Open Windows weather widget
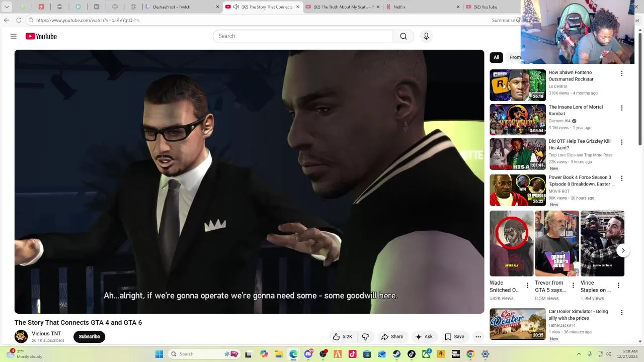Viewport: 644px width, 362px height. tap(25, 354)
